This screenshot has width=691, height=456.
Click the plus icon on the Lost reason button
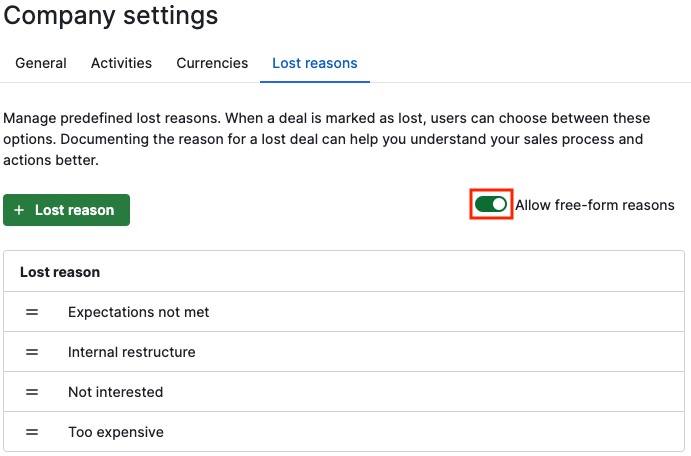coord(19,210)
